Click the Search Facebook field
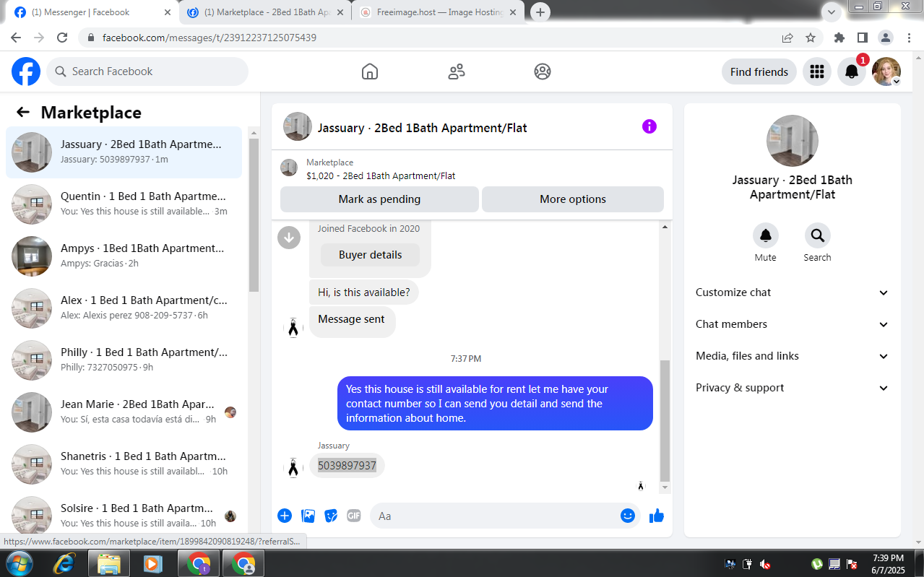924x577 pixels. pyautogui.click(x=147, y=71)
